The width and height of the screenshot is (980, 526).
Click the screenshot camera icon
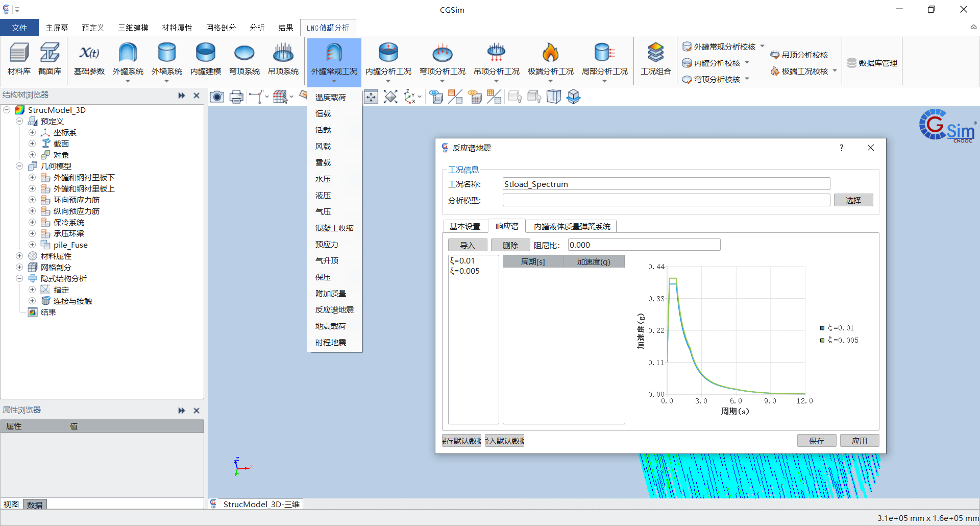[x=217, y=97]
